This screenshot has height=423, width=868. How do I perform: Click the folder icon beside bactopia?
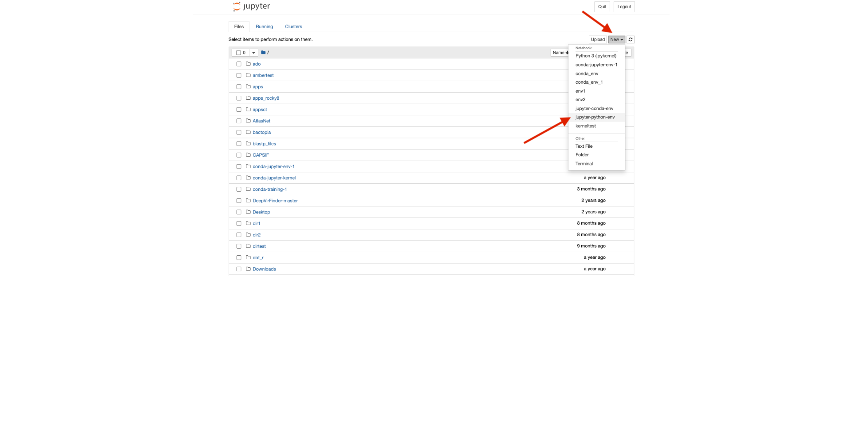pyautogui.click(x=248, y=132)
